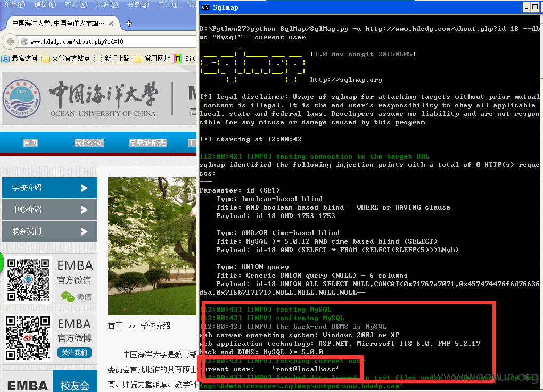543x392 pixels.
Task: Click the campus trees photo
Action: point(152,246)
